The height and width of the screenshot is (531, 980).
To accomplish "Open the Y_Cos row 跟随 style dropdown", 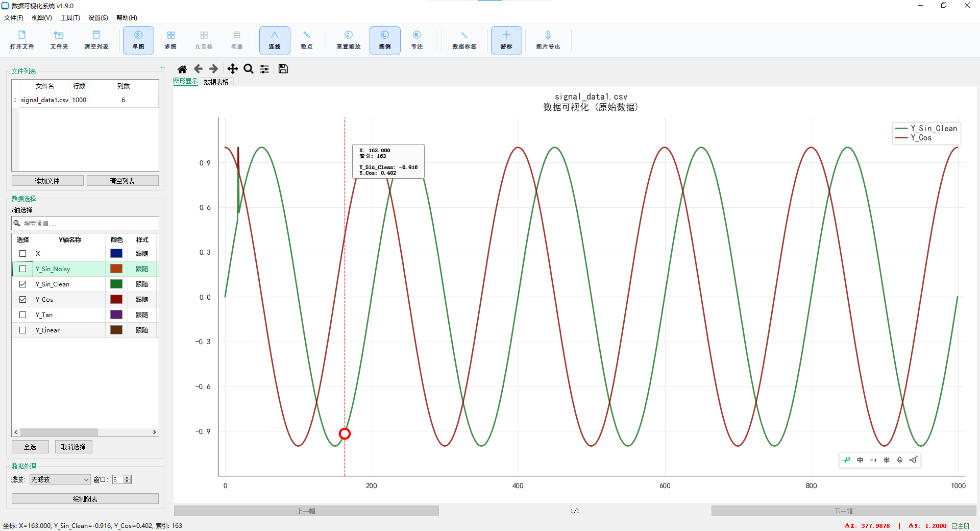I will coord(142,300).
